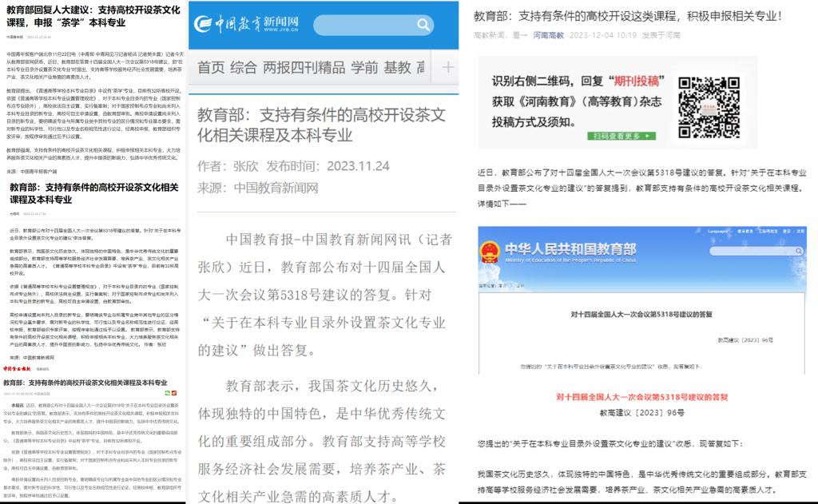
Task: Click the red 中国食品报 logo
Action: (17, 368)
